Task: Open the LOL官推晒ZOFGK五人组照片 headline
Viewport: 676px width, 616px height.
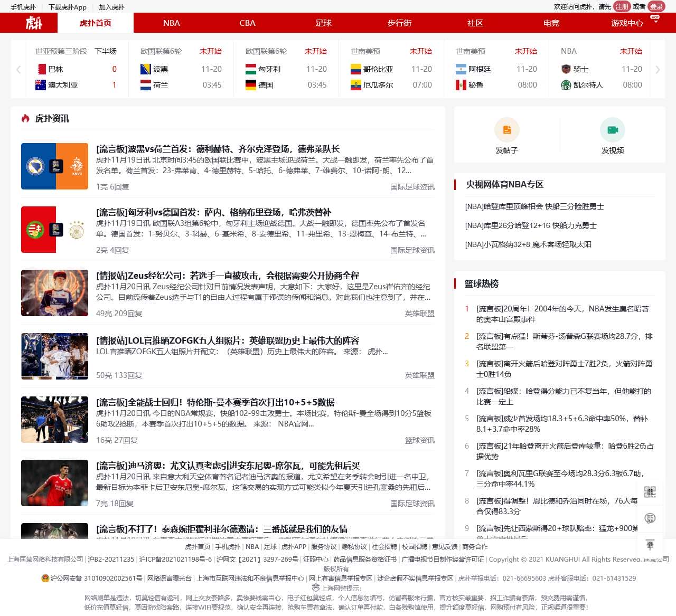Action: (228, 340)
